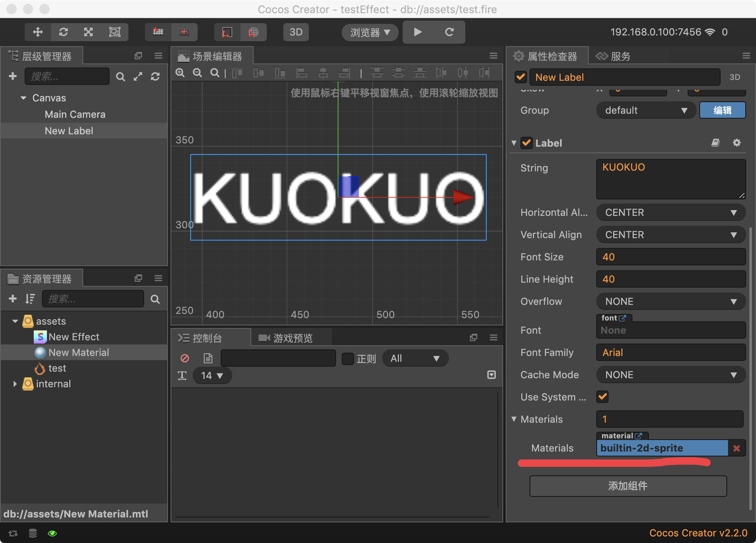
Task: Collapse the Label component section
Action: click(x=514, y=143)
